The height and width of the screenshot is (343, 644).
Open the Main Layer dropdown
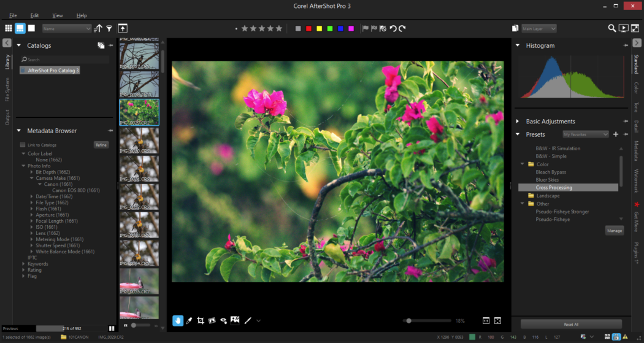click(539, 28)
